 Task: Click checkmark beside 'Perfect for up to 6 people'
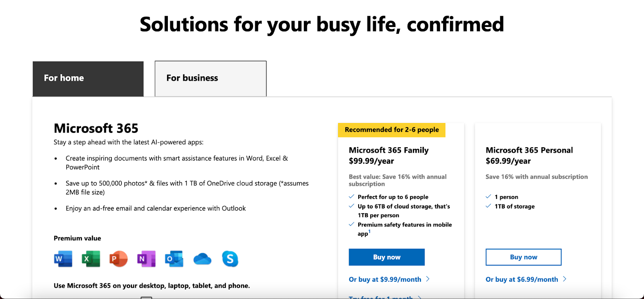[x=351, y=197]
